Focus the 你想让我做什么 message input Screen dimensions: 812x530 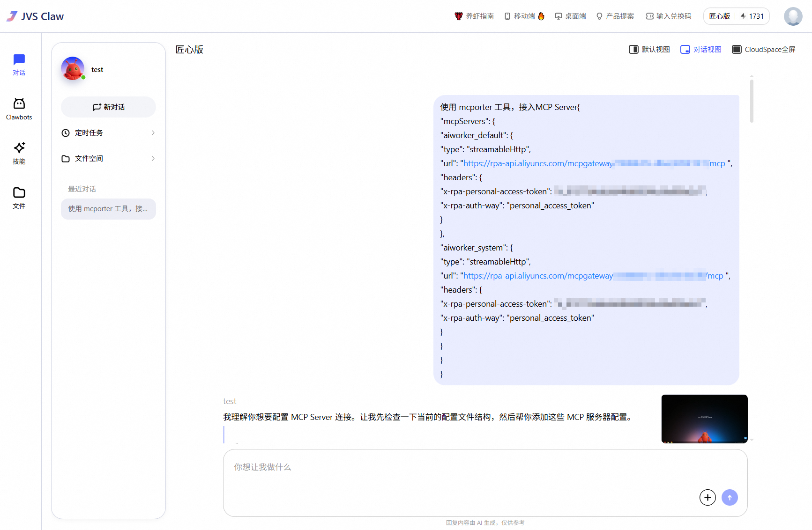pos(485,483)
